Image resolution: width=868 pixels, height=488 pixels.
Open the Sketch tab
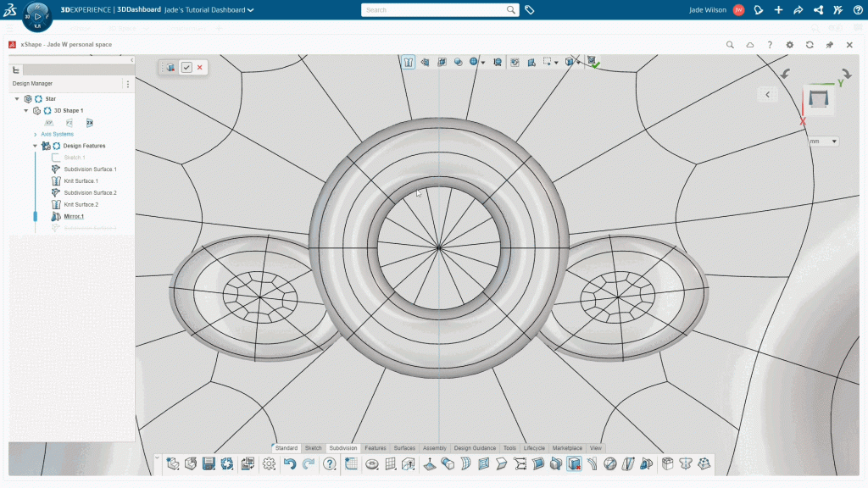313,448
